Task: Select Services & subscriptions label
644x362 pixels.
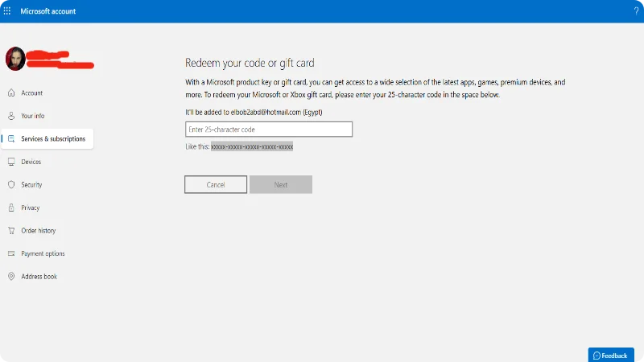Action: click(x=53, y=138)
